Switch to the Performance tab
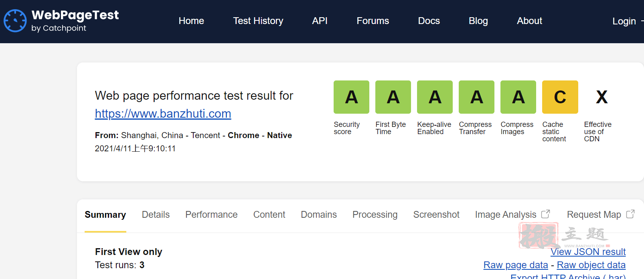The image size is (644, 279). click(x=211, y=215)
